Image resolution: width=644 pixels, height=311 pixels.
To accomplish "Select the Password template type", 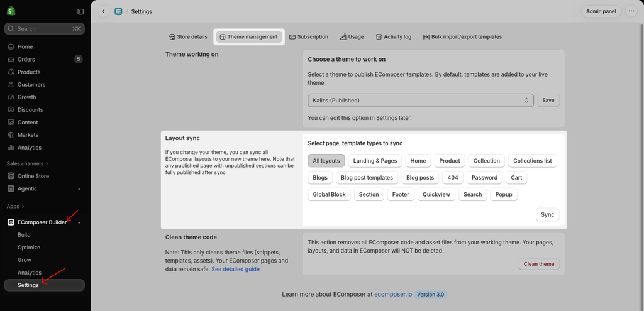I will click(485, 178).
